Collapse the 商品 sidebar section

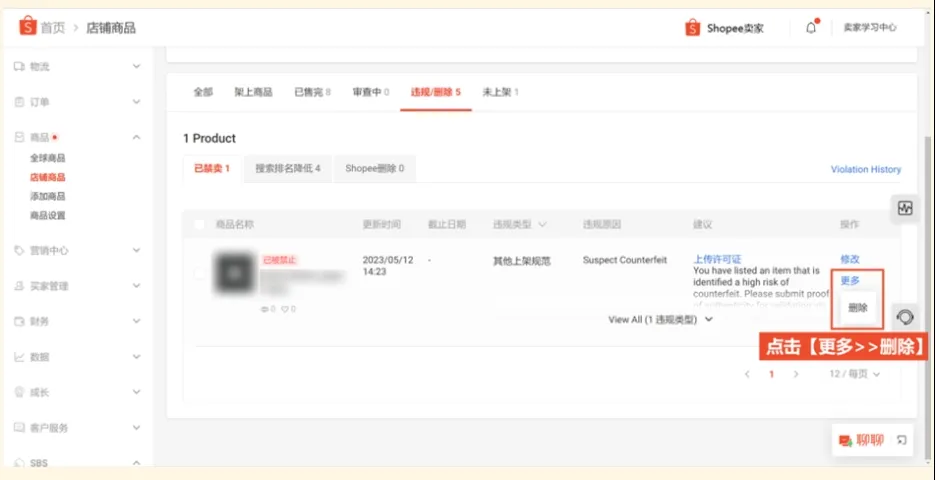click(x=137, y=137)
